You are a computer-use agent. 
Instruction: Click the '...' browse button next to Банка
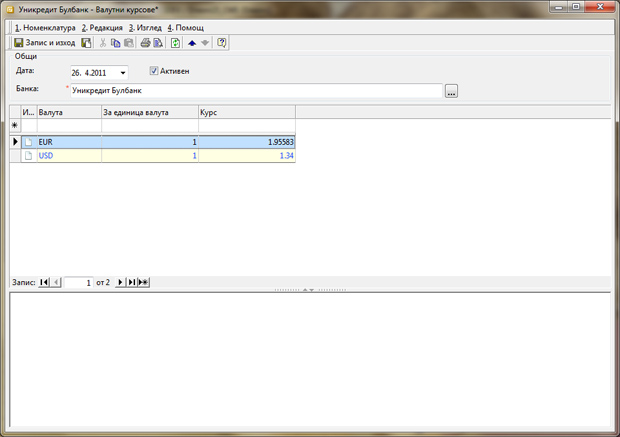point(451,91)
